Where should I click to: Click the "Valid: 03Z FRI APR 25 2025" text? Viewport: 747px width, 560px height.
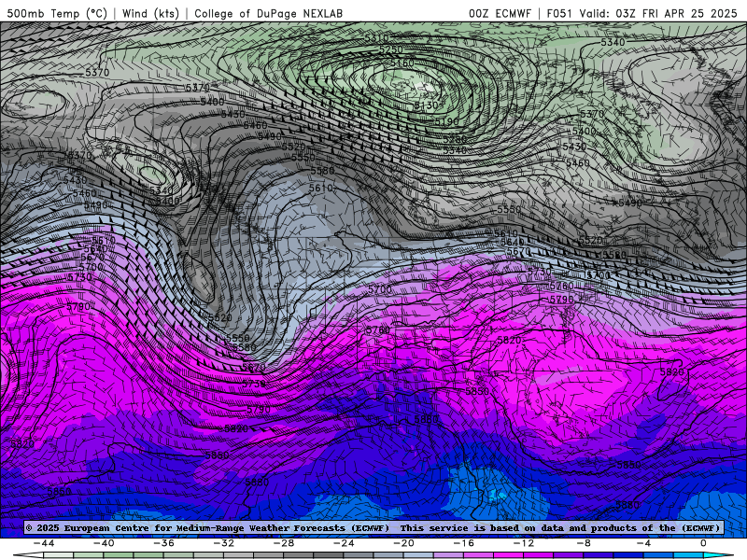(x=658, y=13)
